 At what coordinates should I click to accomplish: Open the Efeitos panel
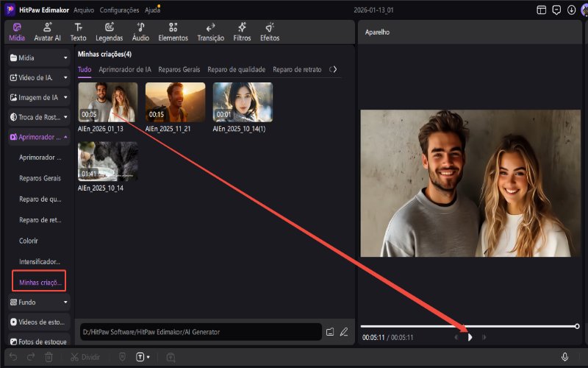pos(270,31)
